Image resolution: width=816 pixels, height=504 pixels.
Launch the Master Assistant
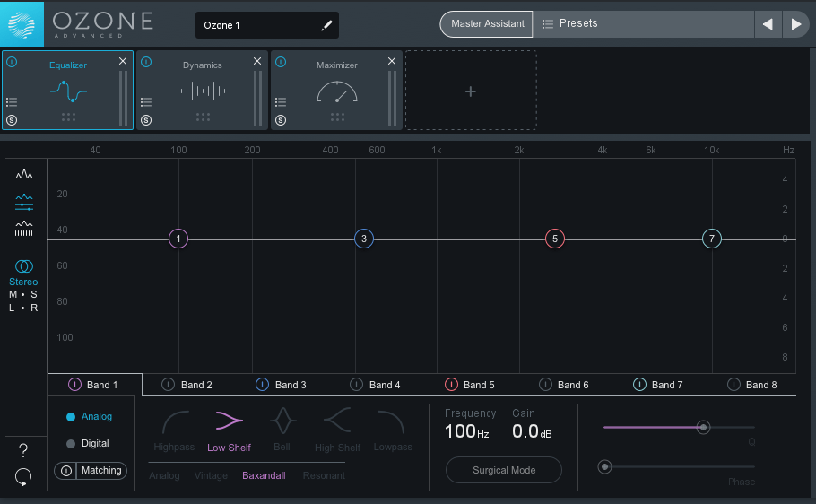pos(487,24)
